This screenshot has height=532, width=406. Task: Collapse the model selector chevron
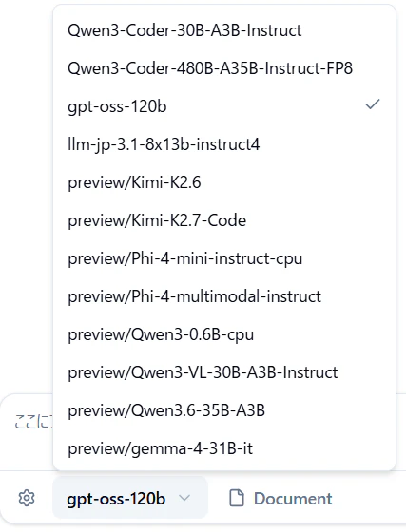pyautogui.click(x=184, y=498)
